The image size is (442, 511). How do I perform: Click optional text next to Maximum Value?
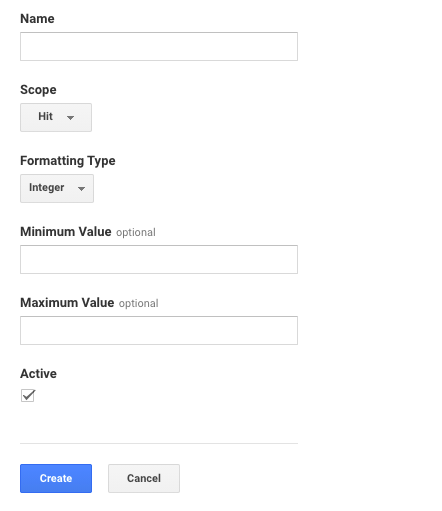click(x=138, y=303)
